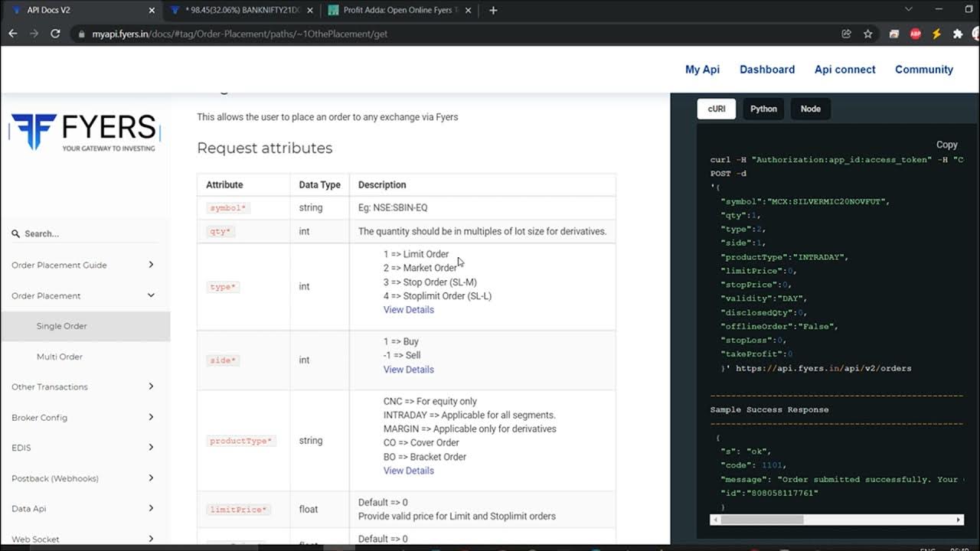Image resolution: width=980 pixels, height=551 pixels.
Task: Bookmark this page with star icon
Action: 867,34
